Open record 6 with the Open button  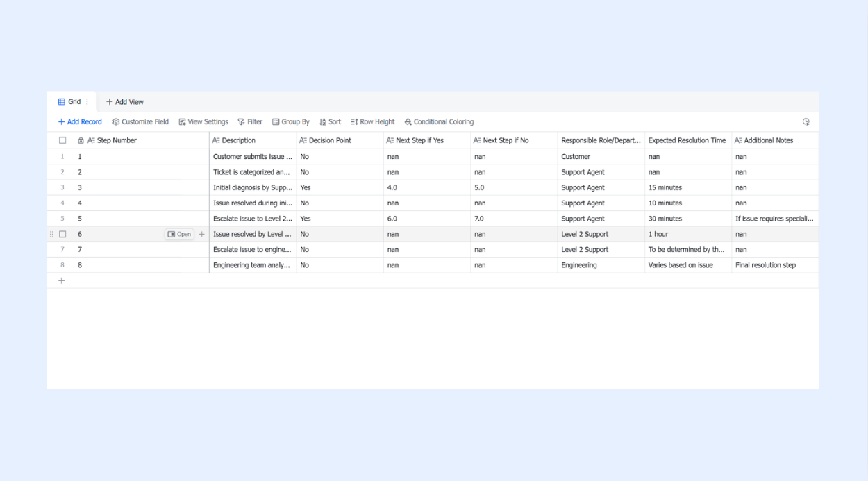tap(179, 235)
